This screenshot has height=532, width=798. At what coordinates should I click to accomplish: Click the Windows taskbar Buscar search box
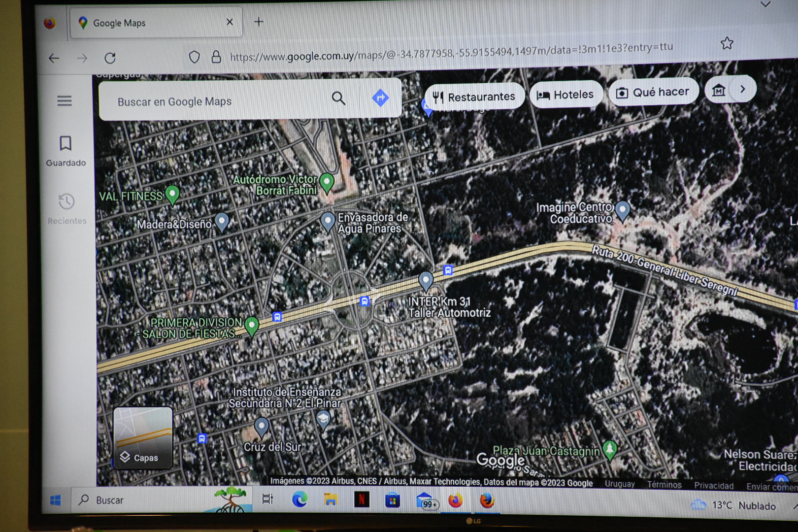(x=162, y=500)
